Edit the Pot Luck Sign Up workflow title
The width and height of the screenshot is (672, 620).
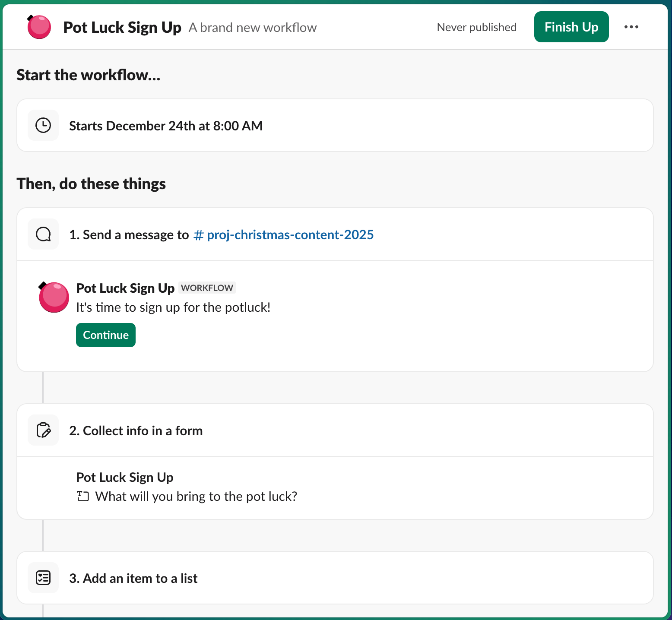click(123, 27)
